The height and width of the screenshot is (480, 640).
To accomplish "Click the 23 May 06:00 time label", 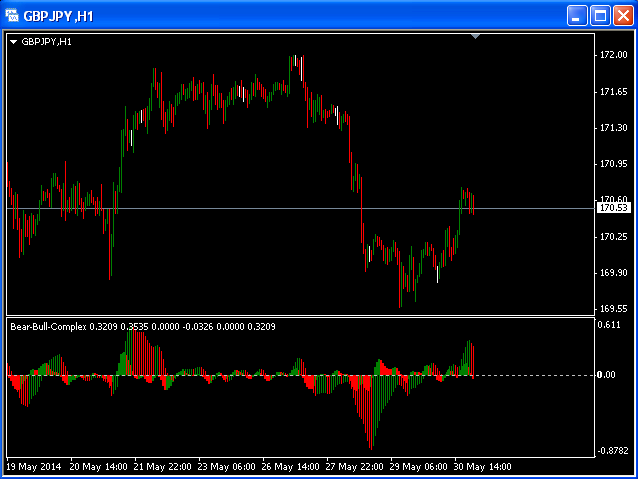I will click(x=227, y=466).
